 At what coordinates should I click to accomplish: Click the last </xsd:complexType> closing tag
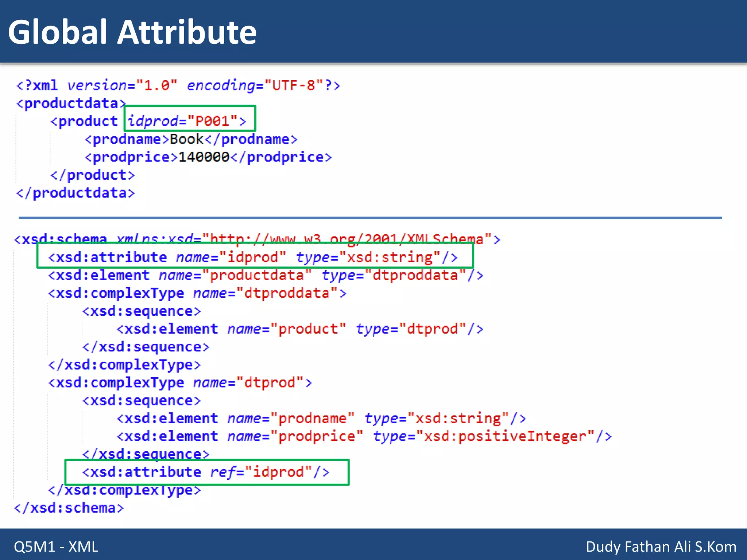tap(124, 490)
